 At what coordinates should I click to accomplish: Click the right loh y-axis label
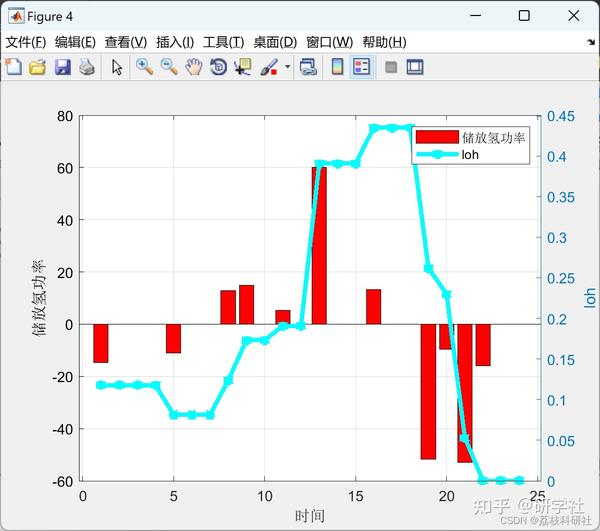coord(590,298)
